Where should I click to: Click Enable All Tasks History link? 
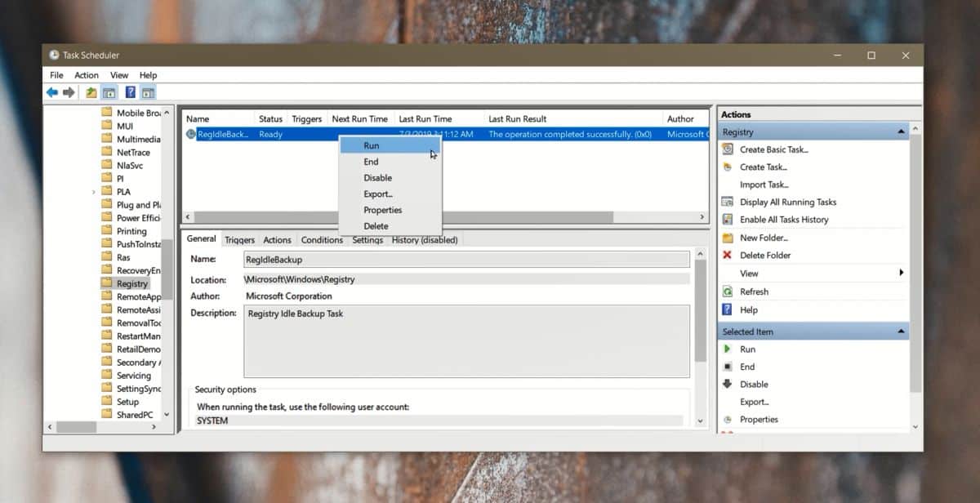pos(784,220)
